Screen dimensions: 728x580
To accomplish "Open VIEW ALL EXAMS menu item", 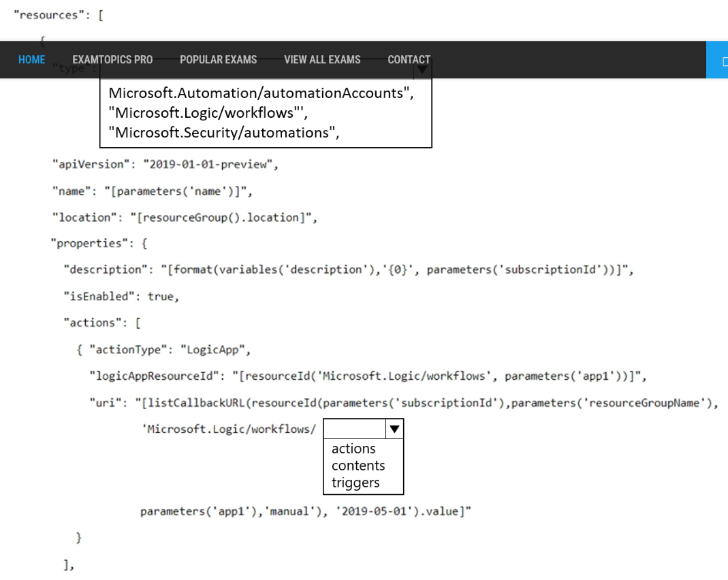I will 322,60.
